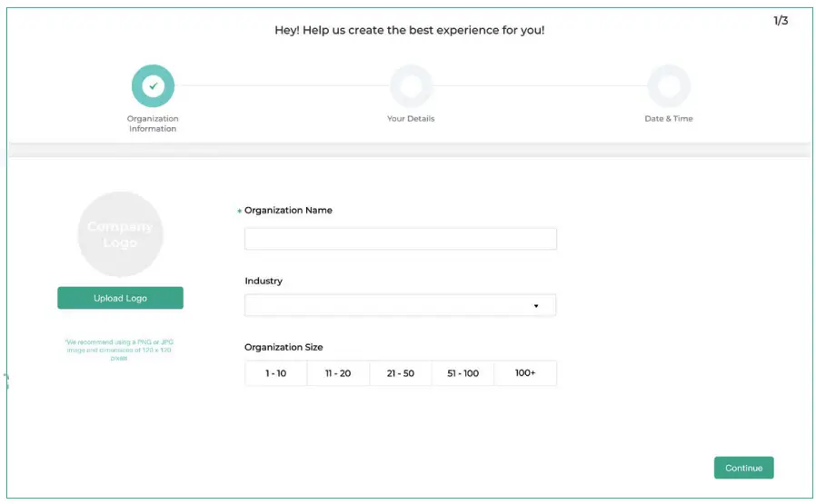
Task: Click the Date & Time step circle
Action: 669,86
